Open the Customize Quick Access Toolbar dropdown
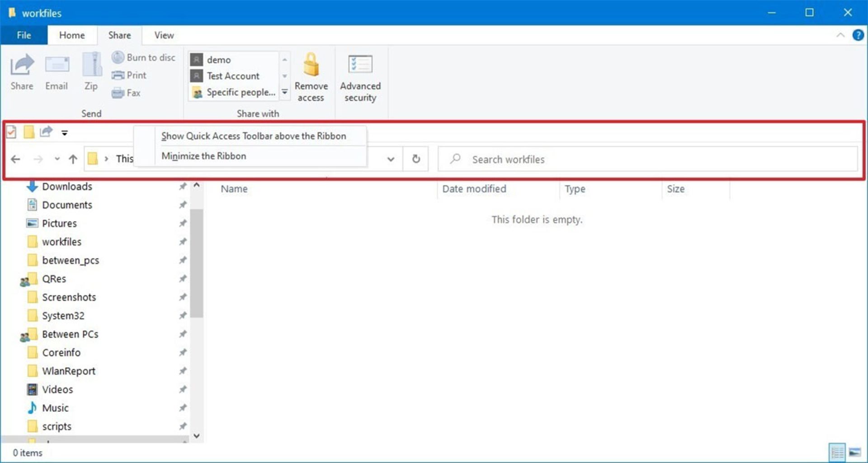Image resolution: width=868 pixels, height=463 pixels. [65, 133]
